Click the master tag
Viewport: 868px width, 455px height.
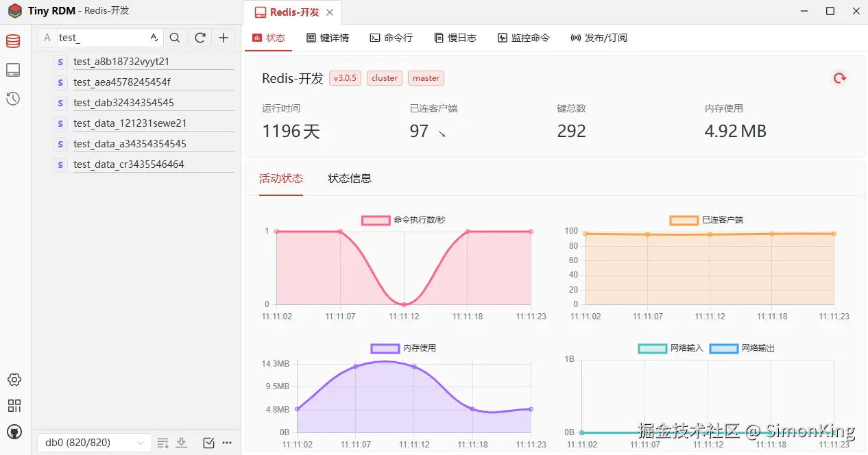426,78
